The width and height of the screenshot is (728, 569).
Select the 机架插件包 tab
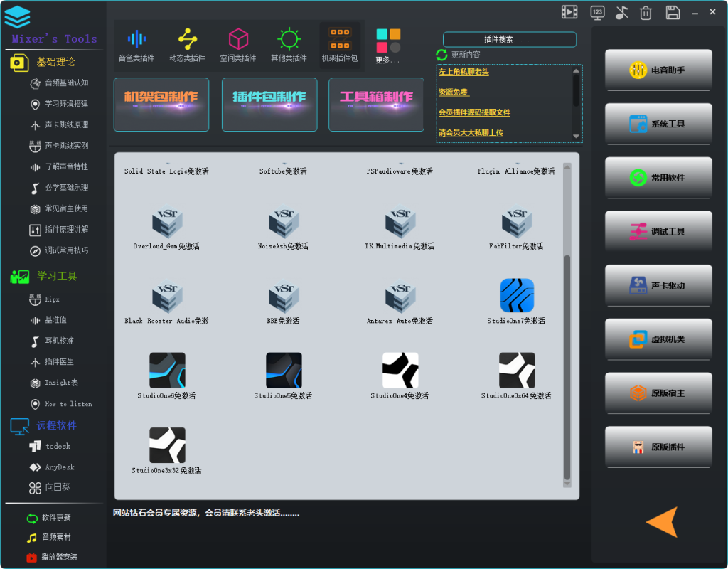[340, 46]
